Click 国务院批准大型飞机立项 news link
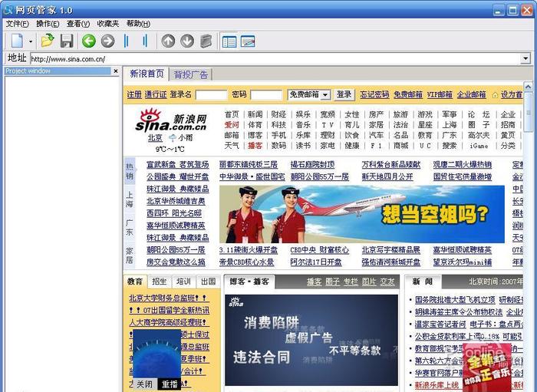Screen dimensions: 537x392 [455, 300]
